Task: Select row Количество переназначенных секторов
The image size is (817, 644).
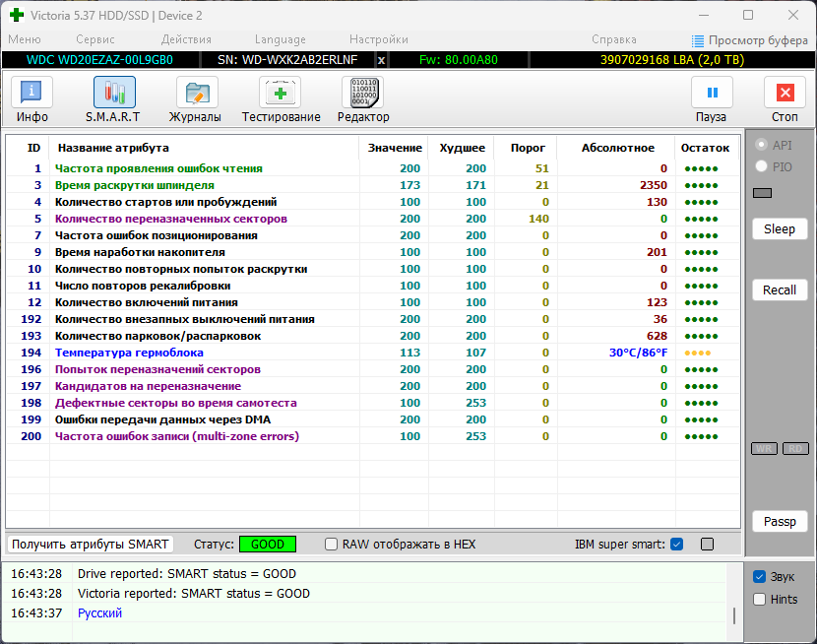Action: 372,219
